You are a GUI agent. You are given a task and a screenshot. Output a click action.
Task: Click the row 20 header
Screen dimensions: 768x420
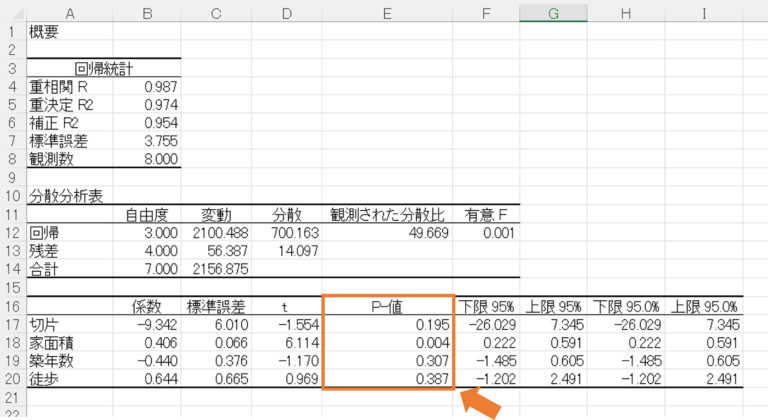click(13, 380)
